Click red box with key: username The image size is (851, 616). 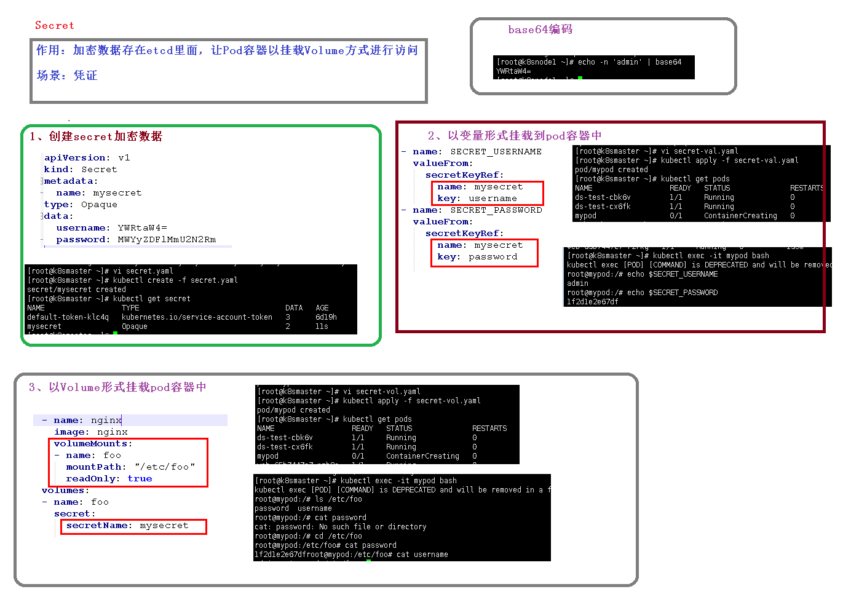point(487,193)
